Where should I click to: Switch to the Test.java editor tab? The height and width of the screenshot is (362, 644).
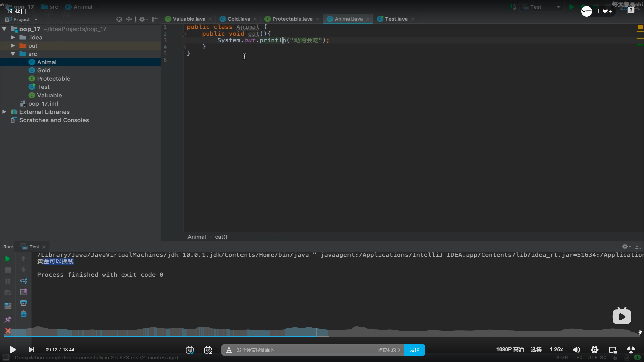tap(396, 19)
